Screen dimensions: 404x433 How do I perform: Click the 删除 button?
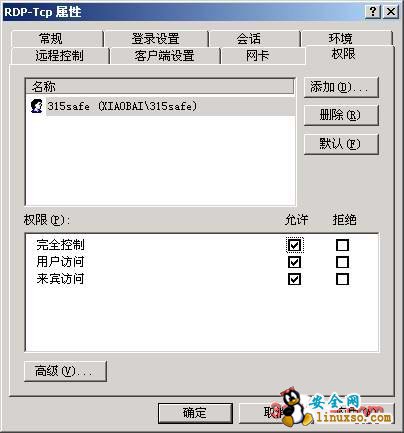tap(341, 115)
